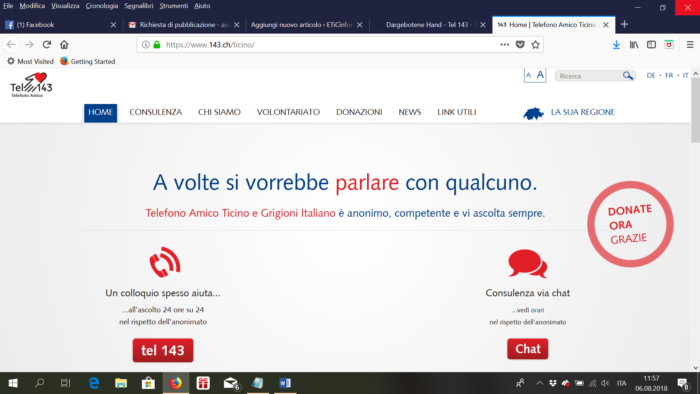Open the Segnalibri menu
This screenshot has height=394, width=700.
[139, 6]
